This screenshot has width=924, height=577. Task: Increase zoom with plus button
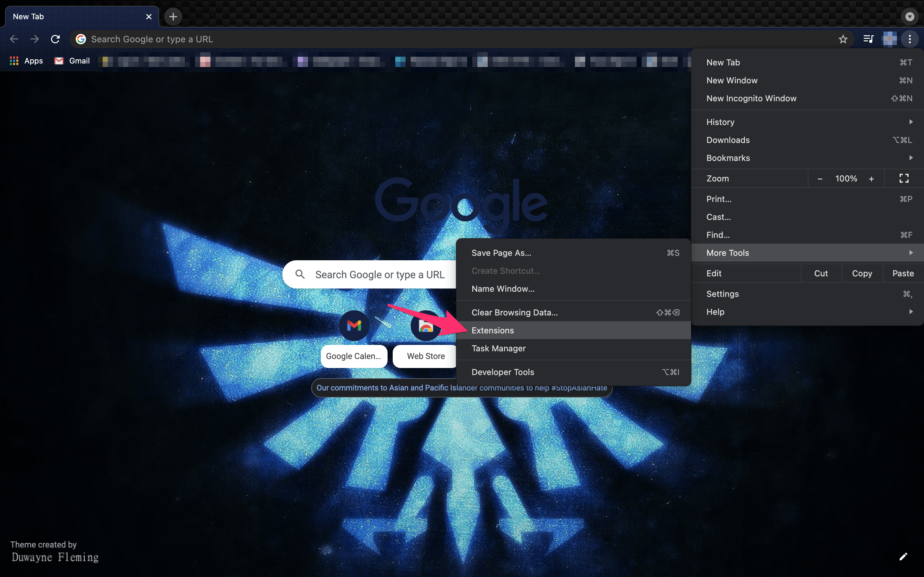coord(871,179)
